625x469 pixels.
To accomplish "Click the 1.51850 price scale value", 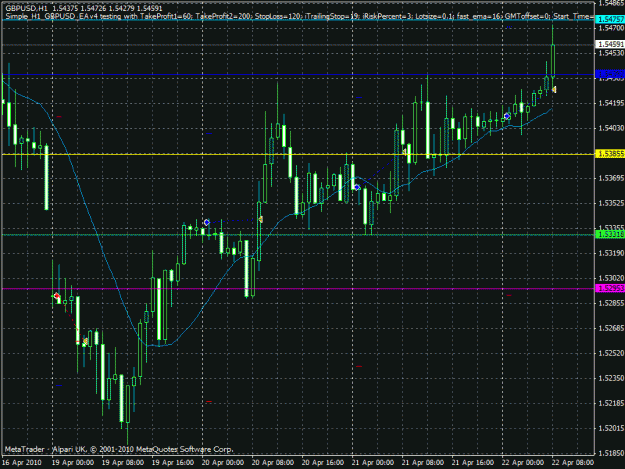I will pyautogui.click(x=611, y=453).
